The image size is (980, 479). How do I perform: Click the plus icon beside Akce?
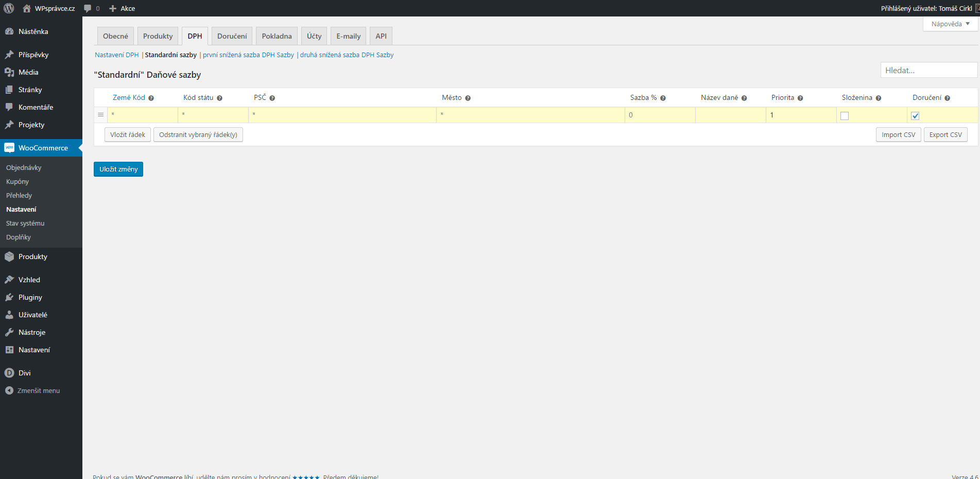point(113,8)
